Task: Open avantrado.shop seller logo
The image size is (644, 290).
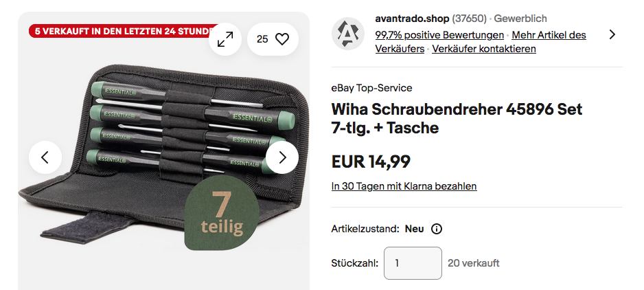Action: (348, 34)
